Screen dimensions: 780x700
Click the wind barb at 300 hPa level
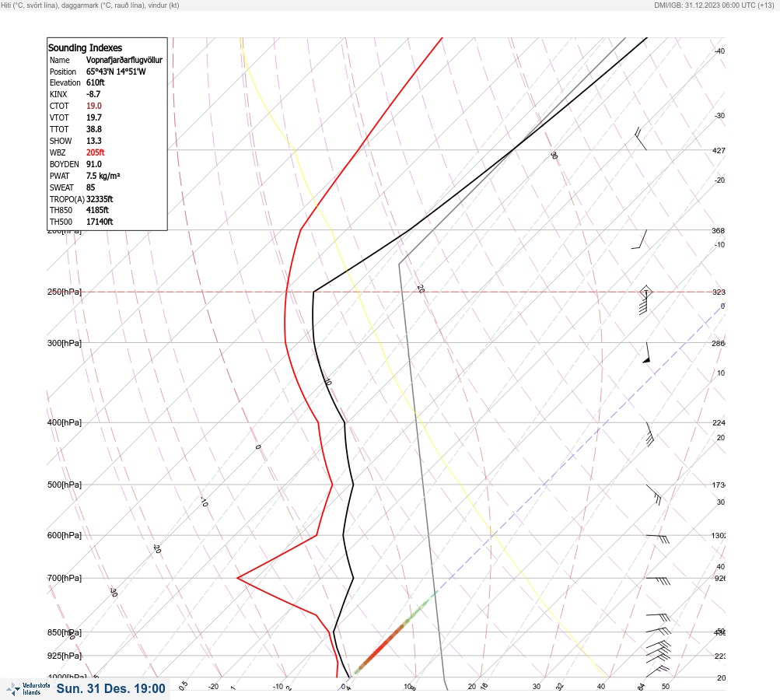pyautogui.click(x=647, y=353)
